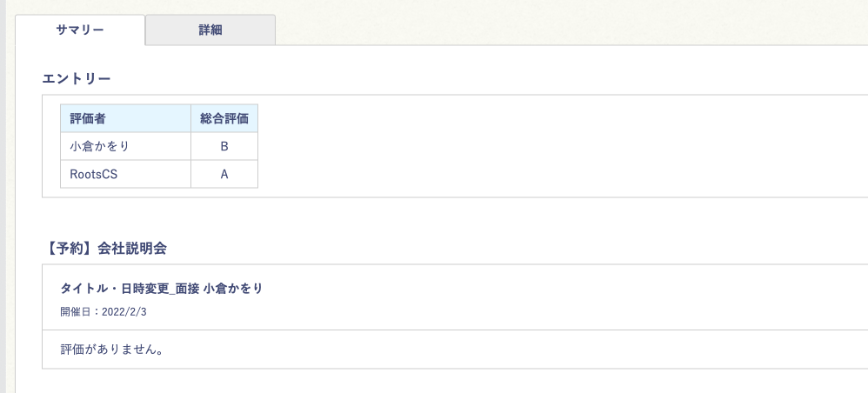The width and height of the screenshot is (868, 393).
Task: Switch to the サマリー tab
Action: coord(80,30)
